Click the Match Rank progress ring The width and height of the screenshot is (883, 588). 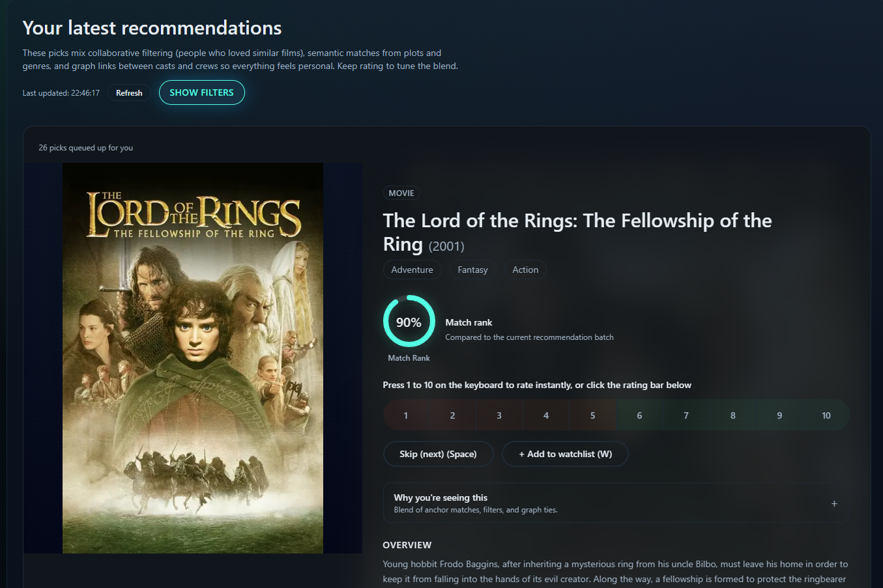[409, 321]
